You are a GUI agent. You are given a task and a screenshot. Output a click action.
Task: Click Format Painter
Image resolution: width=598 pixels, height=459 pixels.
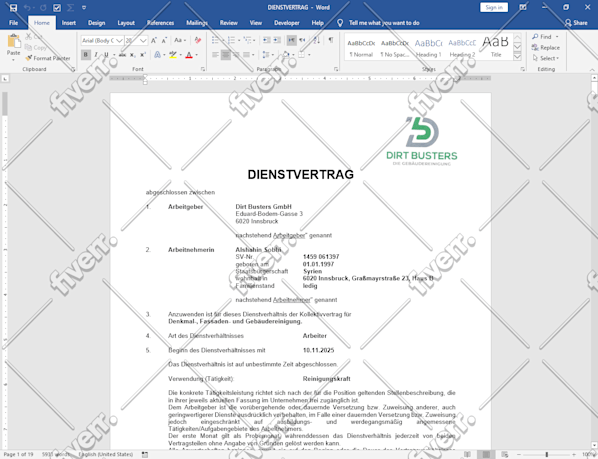click(48, 58)
